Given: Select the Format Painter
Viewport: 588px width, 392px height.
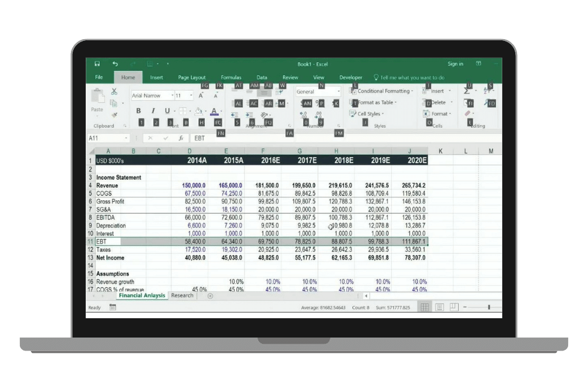Looking at the screenshot, I should click(114, 114).
